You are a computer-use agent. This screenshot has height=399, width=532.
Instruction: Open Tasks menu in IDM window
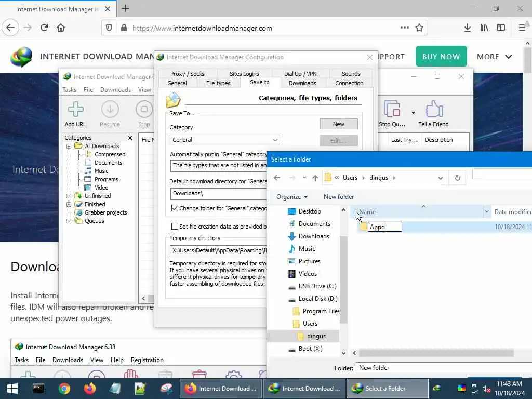click(70, 89)
